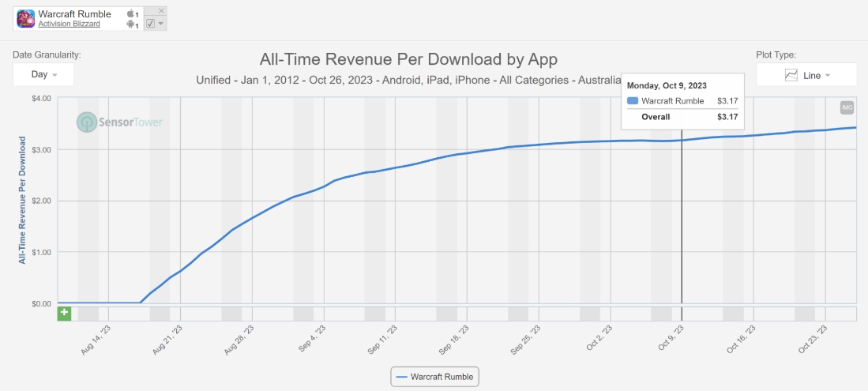This screenshot has height=391, width=868.
Task: Click the chart title All-Time Revenue Per Download
Action: [x=408, y=59]
